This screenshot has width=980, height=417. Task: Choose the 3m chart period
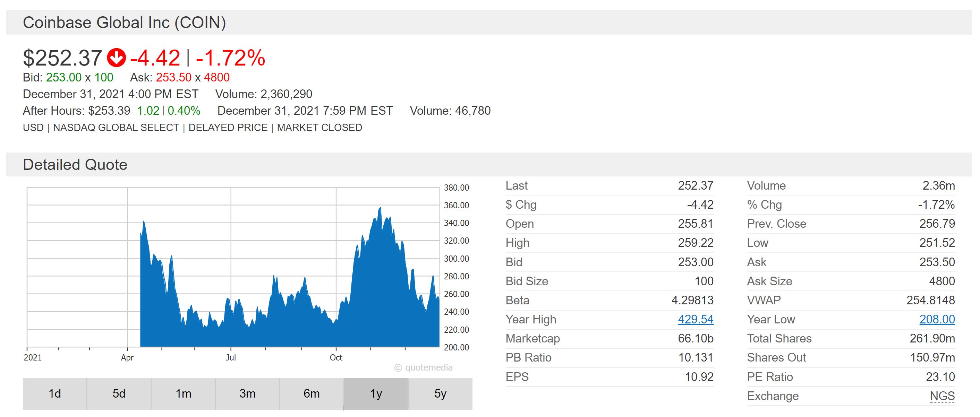coord(247,393)
